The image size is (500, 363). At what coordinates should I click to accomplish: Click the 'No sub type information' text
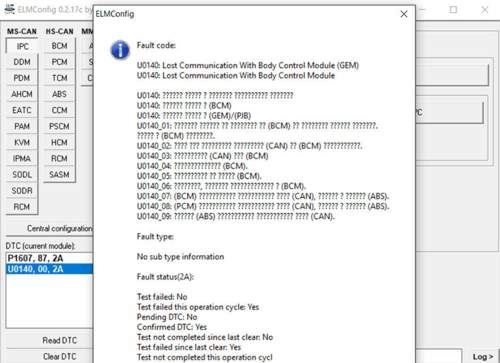click(180, 257)
